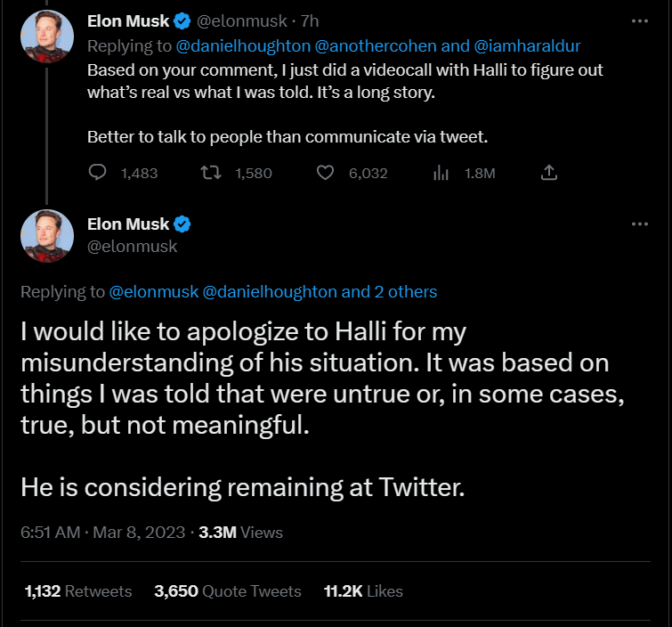Click verified badge on main tweet
The height and width of the screenshot is (627, 672).
183,224
